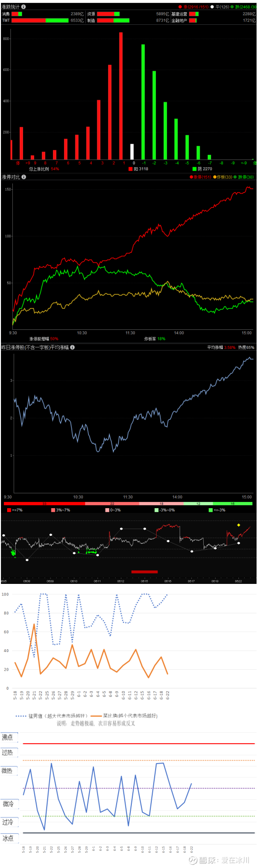Click the <=-3% green legend swatch
The height and width of the screenshot is (868, 257).
pos(210,510)
